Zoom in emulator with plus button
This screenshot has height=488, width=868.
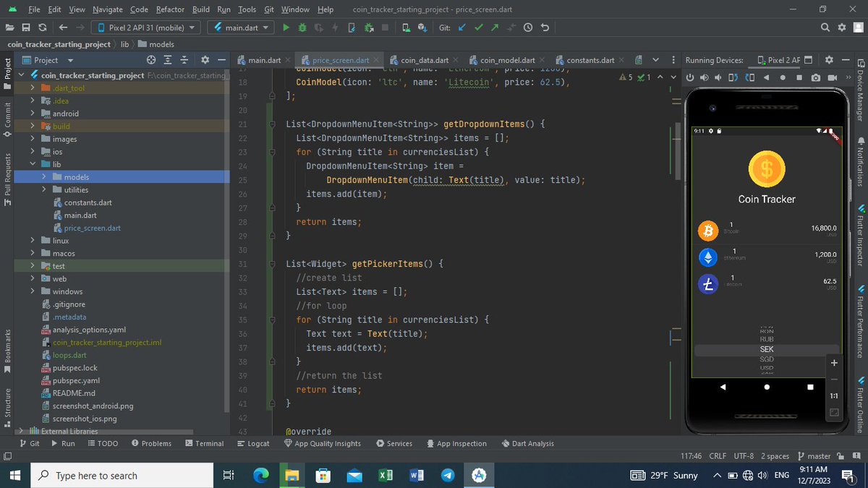pyautogui.click(x=834, y=363)
